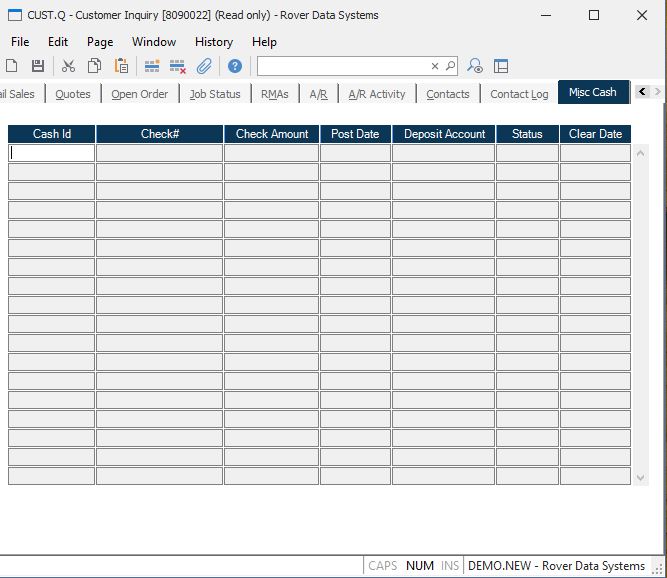
Task: Click the magnifier search icon in search box
Action: tap(450, 66)
